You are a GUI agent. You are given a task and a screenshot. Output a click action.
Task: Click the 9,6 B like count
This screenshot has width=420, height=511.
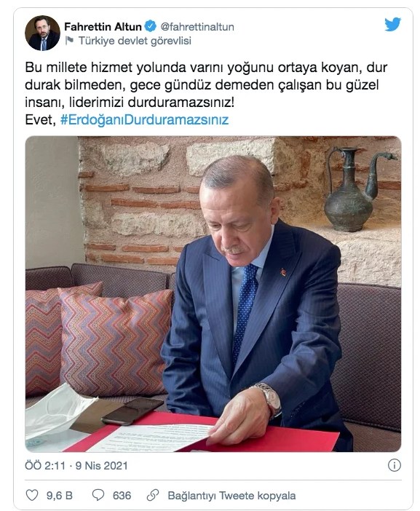point(59,496)
